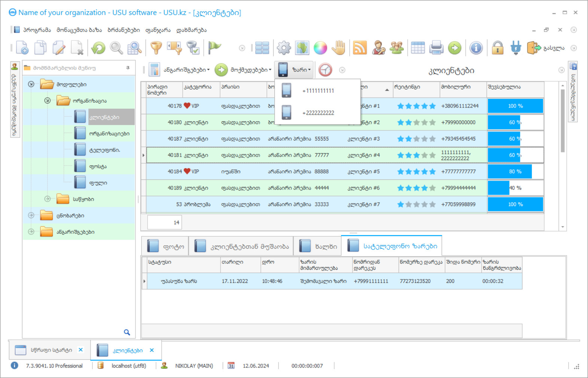Expand the საწყობი folder
The height and width of the screenshot is (378, 588).
click(x=47, y=199)
